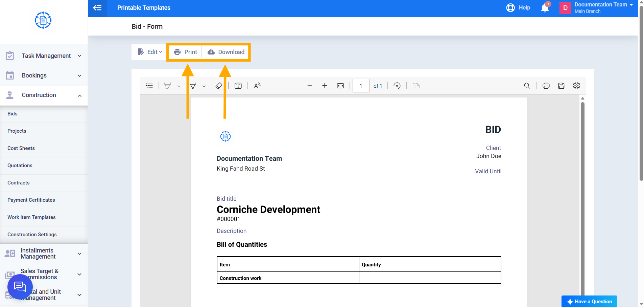Screen dimensions: 644x307
Task: Open Contracts page
Action: pyautogui.click(x=44, y=183)
